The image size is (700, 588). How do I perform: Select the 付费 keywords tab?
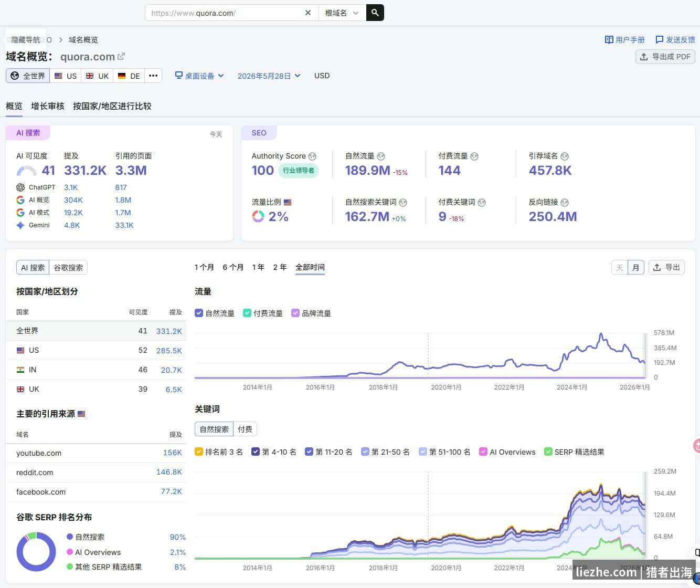pyautogui.click(x=245, y=429)
